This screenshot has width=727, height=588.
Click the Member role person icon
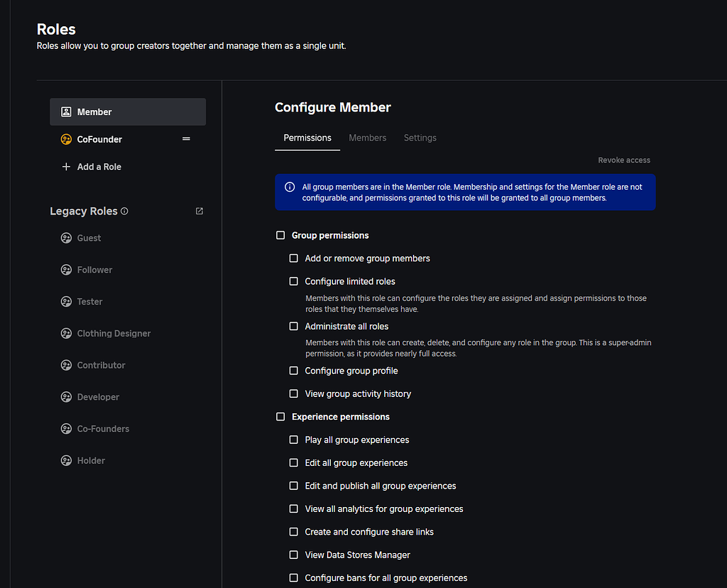click(66, 112)
